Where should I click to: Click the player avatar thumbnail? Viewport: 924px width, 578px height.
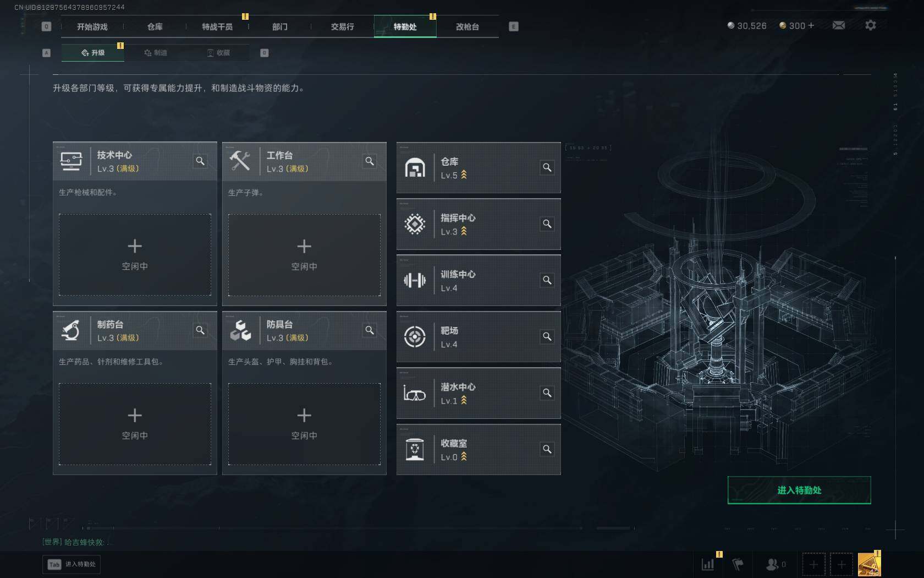click(x=870, y=564)
